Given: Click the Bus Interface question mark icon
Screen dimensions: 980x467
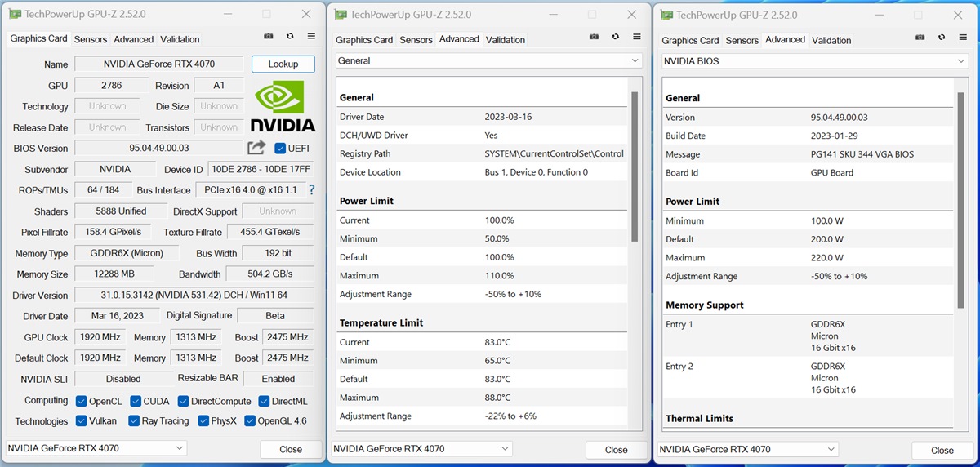Looking at the screenshot, I should 311,189.
